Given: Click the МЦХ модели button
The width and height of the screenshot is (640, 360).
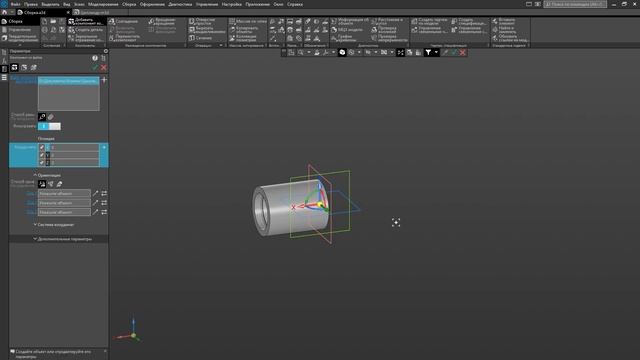Looking at the screenshot, I should 347,30.
